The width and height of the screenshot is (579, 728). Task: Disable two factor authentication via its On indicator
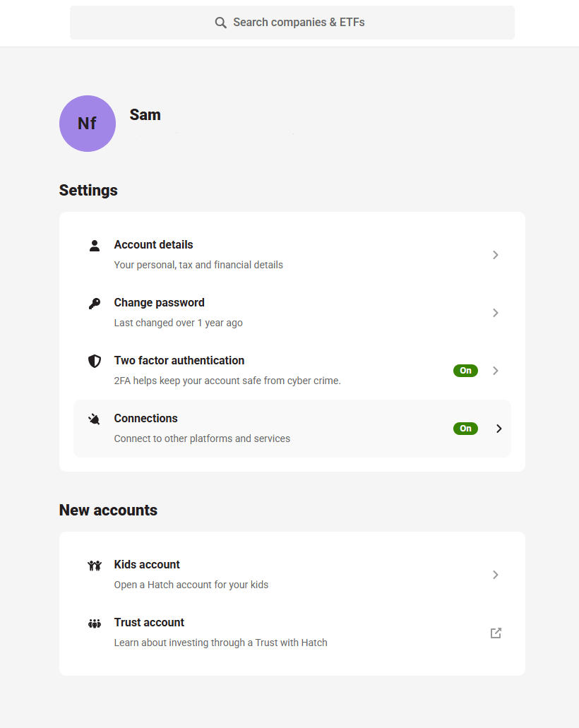pos(465,370)
